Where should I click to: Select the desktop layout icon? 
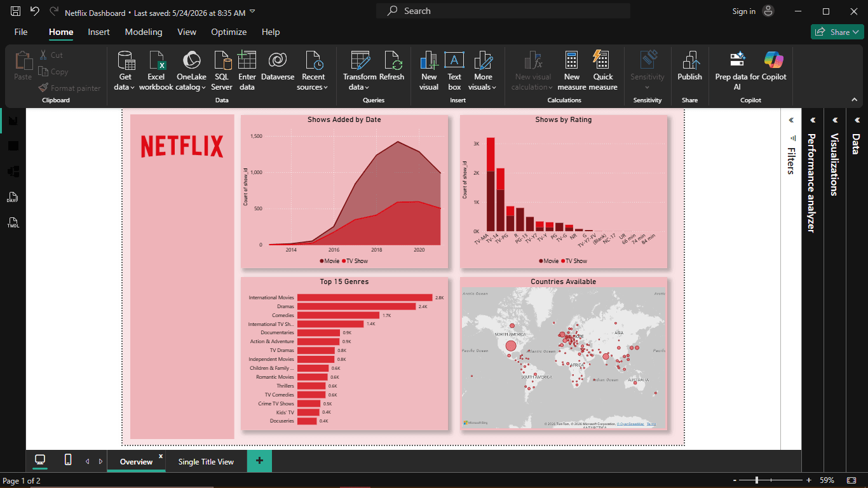(x=40, y=460)
